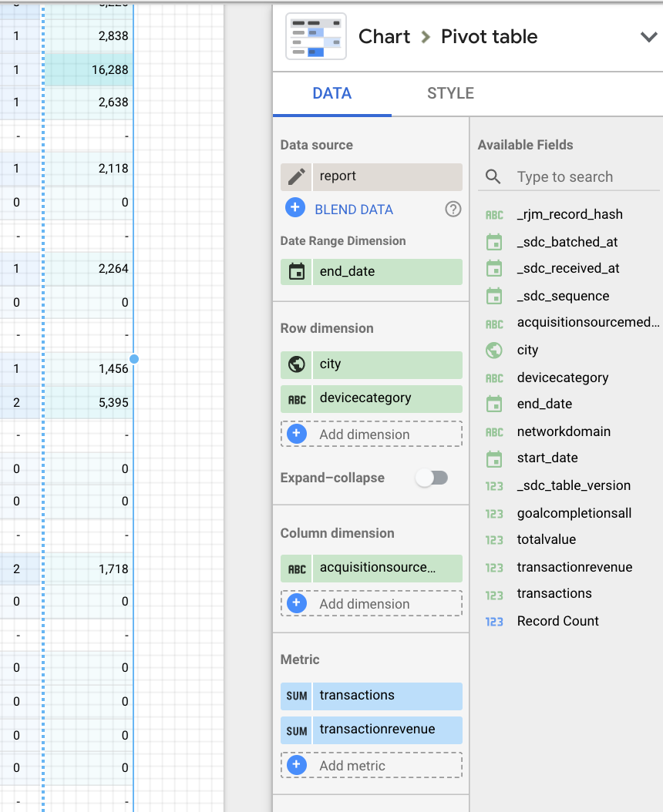Click the 123 icon beside Record Count
The image size is (663, 812).
click(494, 621)
